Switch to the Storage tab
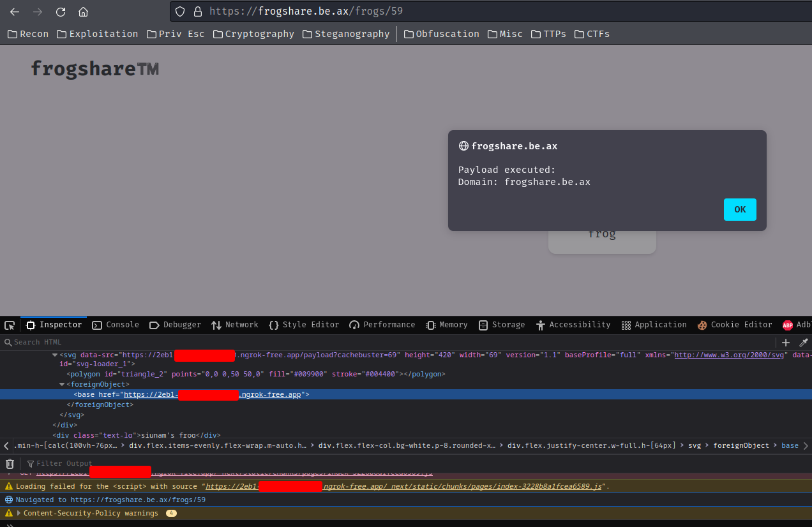Viewport: 812px width, 527px height. point(502,325)
